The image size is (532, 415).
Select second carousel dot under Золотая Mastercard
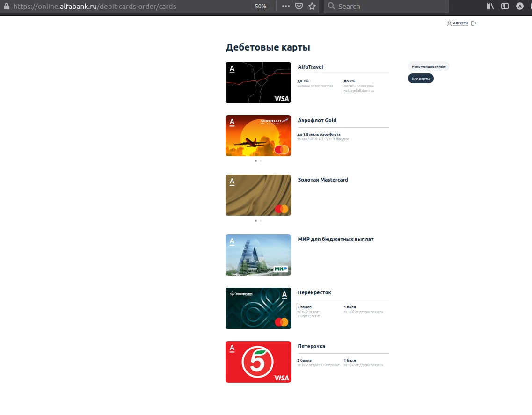[x=261, y=220]
